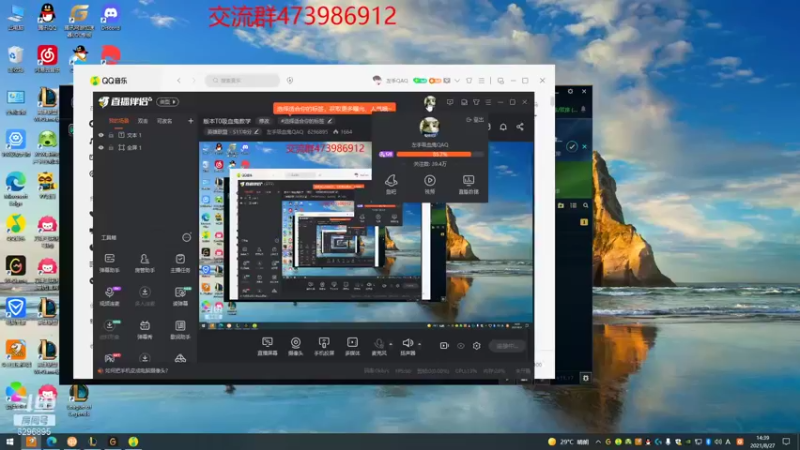The height and width of the screenshot is (450, 800).
Task: Open the 弹幕助手 tool
Action: 110,263
